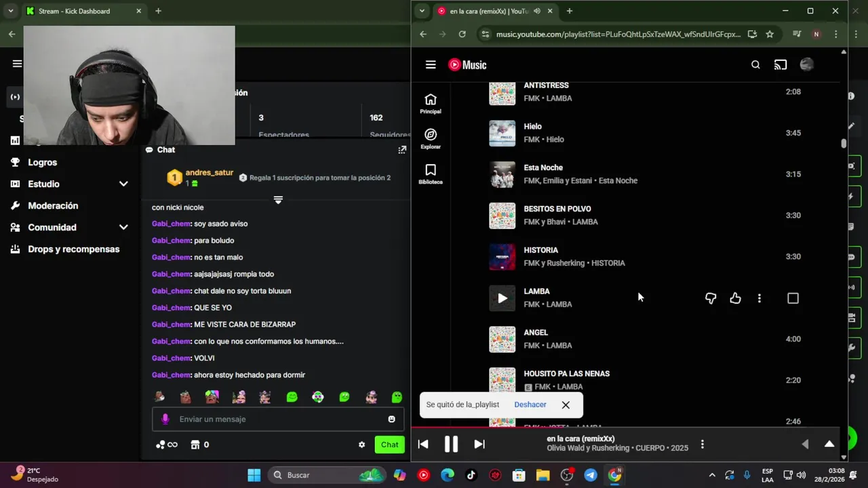Screen dimensions: 868x488
Task: Open tab search dropdown in Music window
Action: pyautogui.click(x=422, y=11)
